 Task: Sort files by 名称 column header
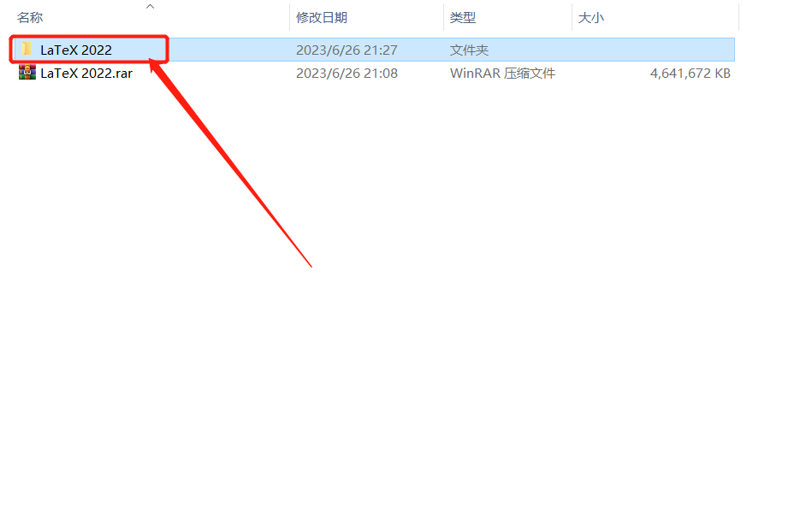tap(30, 18)
